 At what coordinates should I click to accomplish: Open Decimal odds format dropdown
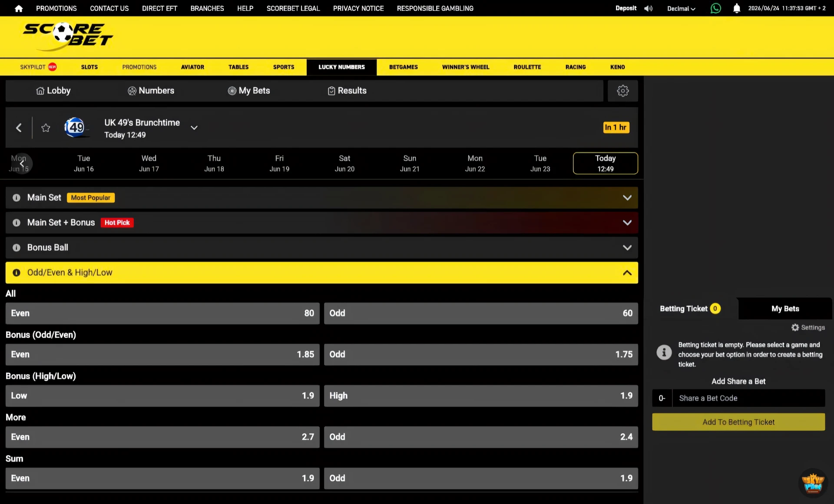click(x=681, y=8)
